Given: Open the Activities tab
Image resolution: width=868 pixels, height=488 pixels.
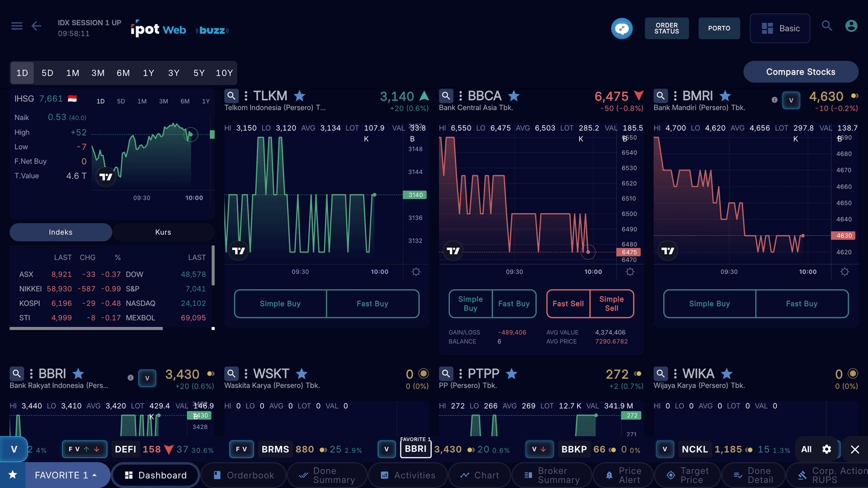Looking at the screenshot, I should click(x=407, y=475).
